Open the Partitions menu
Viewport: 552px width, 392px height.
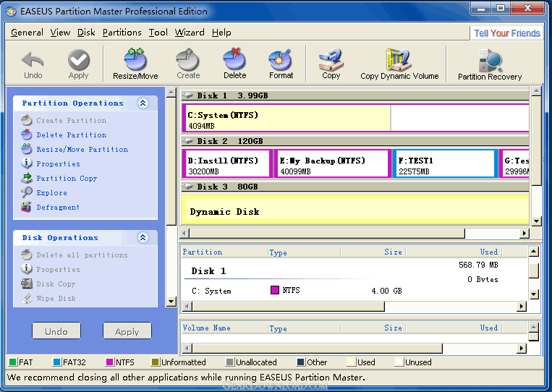tap(122, 33)
